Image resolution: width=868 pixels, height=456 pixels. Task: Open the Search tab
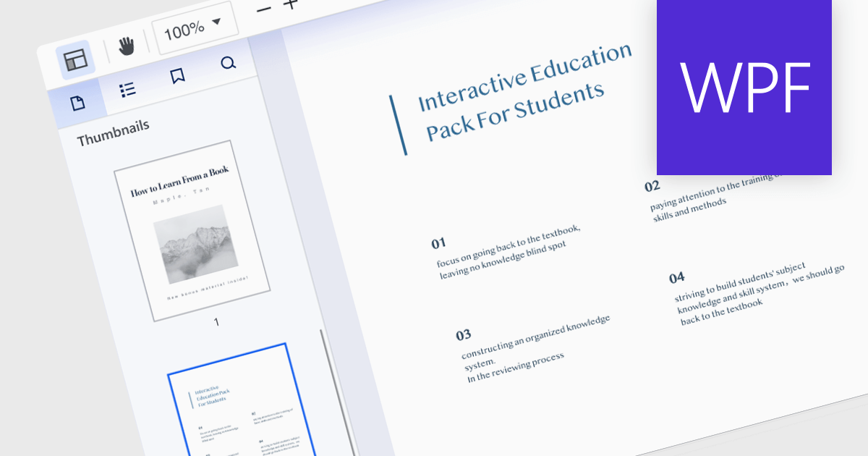(228, 64)
